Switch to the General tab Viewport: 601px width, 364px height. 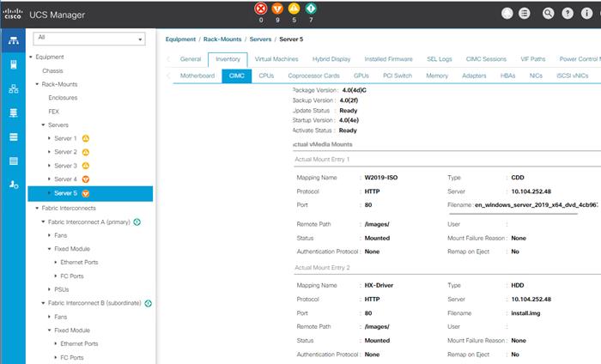coord(191,59)
